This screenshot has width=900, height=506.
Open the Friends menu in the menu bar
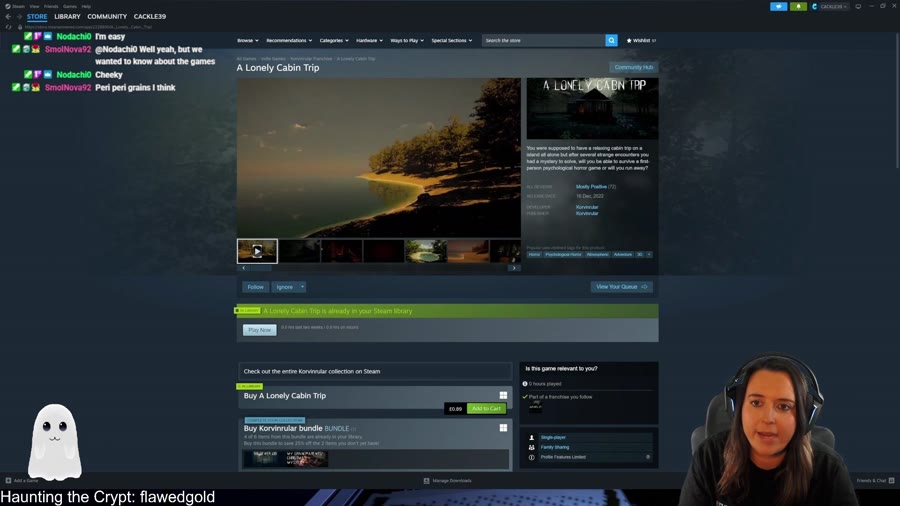point(51,6)
